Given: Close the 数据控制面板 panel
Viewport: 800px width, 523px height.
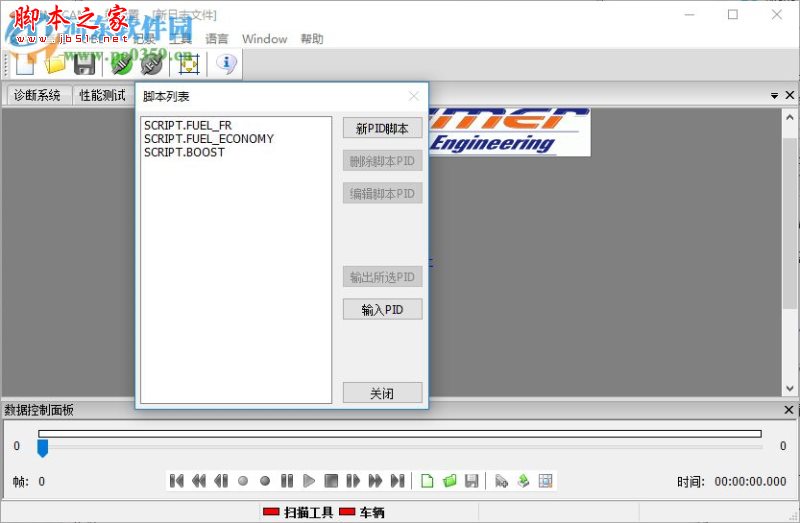Looking at the screenshot, I should click(x=789, y=410).
